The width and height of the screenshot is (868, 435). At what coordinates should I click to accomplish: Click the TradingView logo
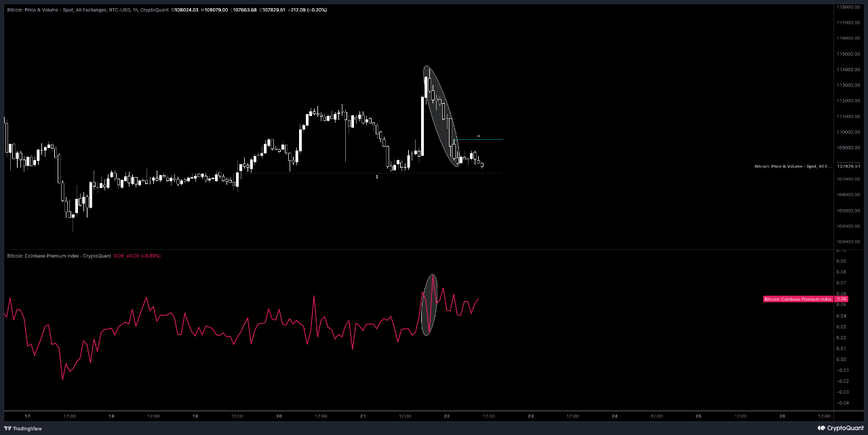click(x=23, y=428)
